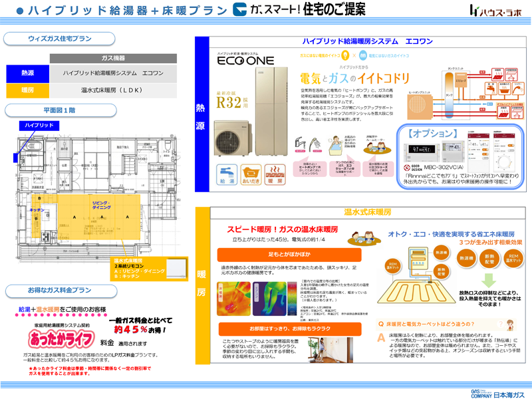Click the ガ、スマート! logo icon in the title
The width and height of the screenshot is (532, 399).
pyautogui.click(x=240, y=9)
